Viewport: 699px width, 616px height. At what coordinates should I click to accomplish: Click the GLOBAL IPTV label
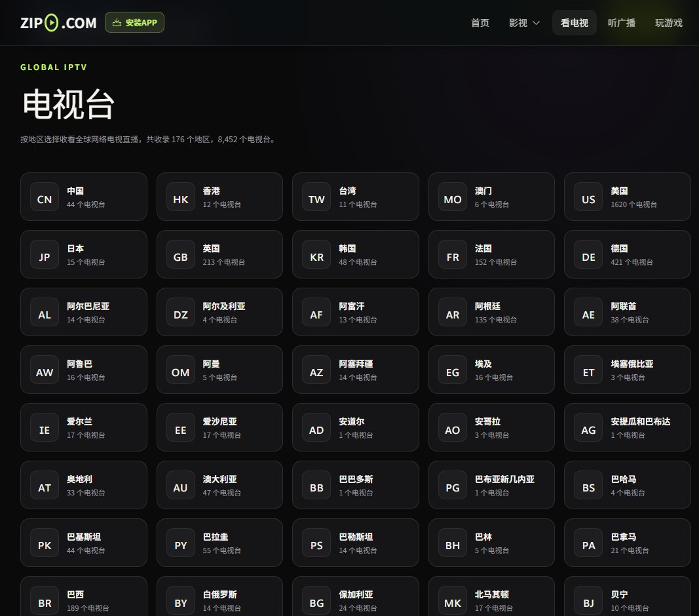point(54,67)
